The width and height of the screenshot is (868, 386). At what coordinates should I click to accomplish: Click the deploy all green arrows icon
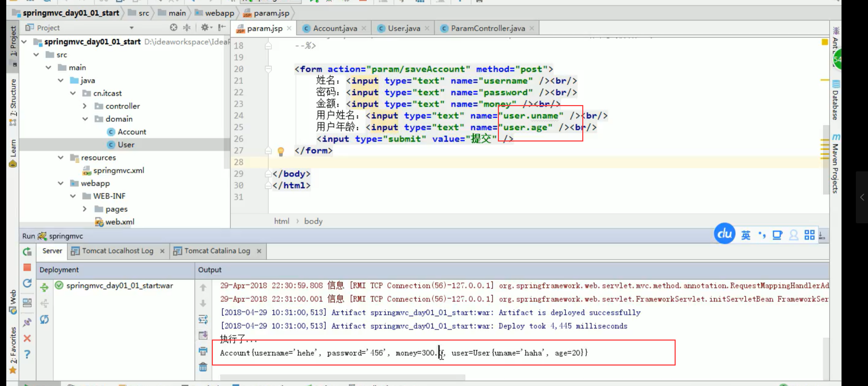pos(44,288)
